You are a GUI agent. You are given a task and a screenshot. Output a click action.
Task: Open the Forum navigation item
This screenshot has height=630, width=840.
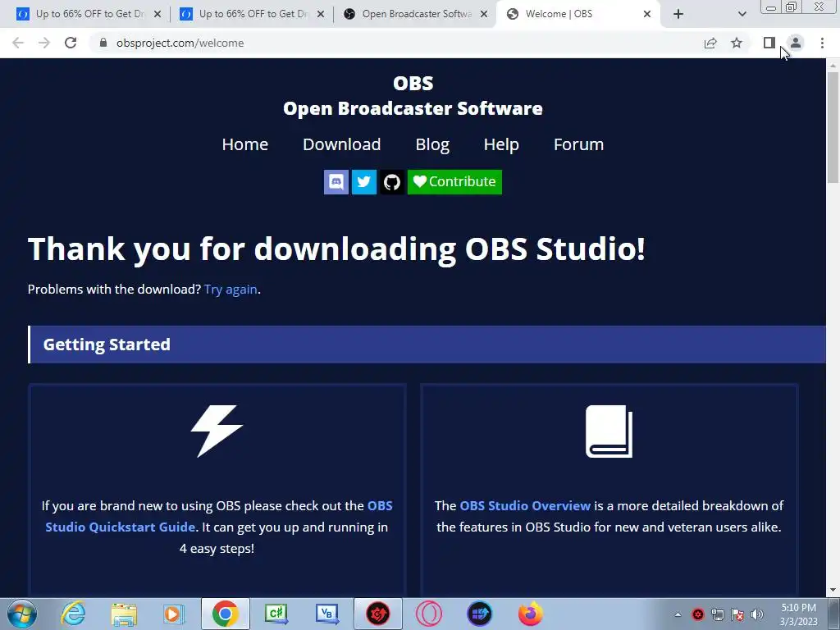click(578, 144)
